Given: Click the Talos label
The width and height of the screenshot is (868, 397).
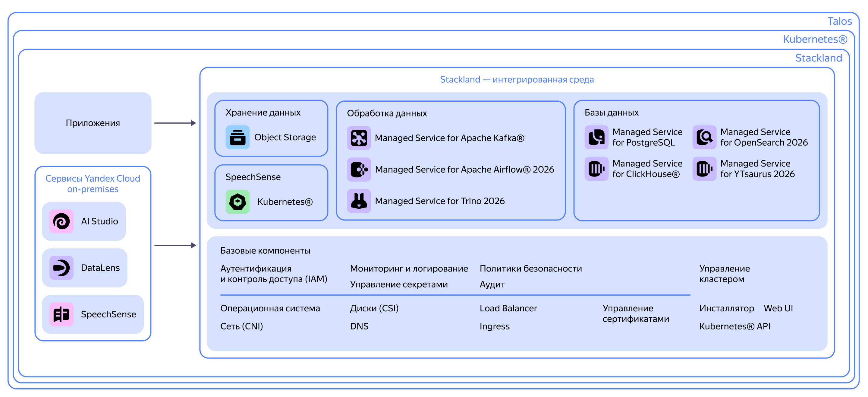Looking at the screenshot, I should (839, 21).
